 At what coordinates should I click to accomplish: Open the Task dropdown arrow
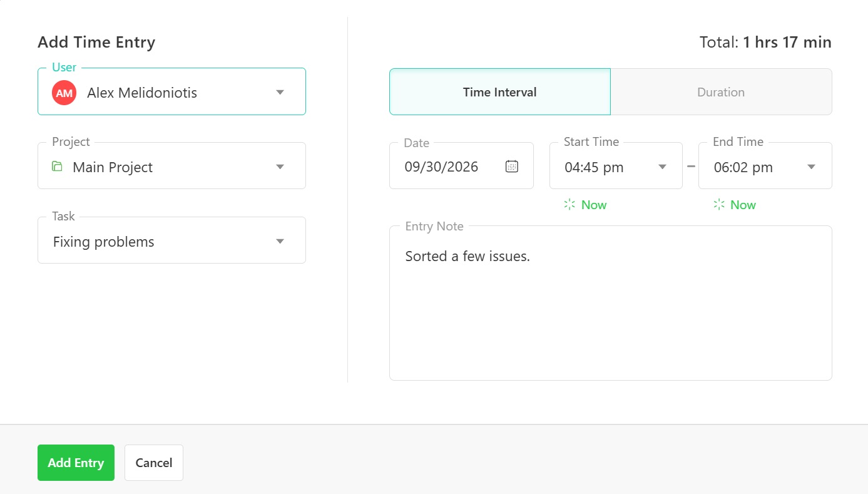tap(280, 241)
